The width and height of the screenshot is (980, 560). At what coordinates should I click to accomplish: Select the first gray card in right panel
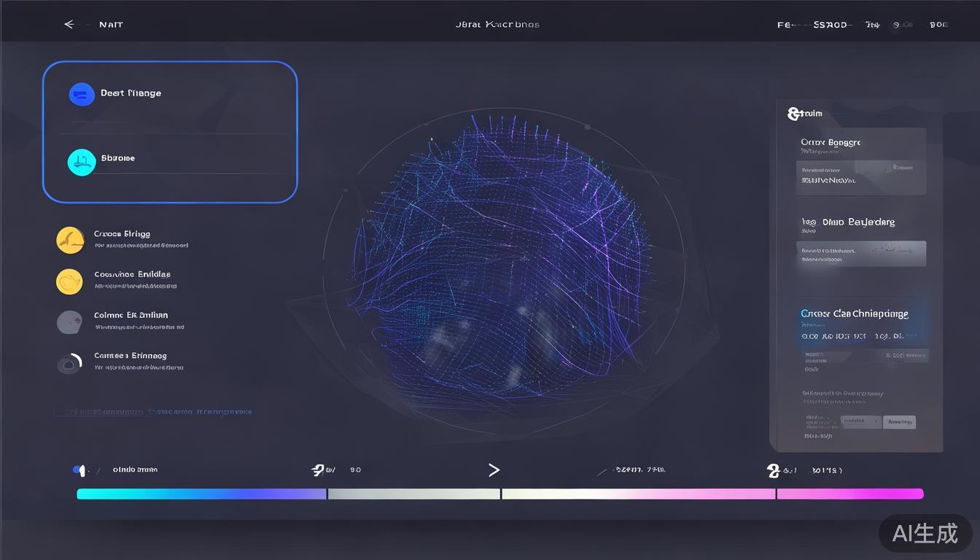point(860,177)
